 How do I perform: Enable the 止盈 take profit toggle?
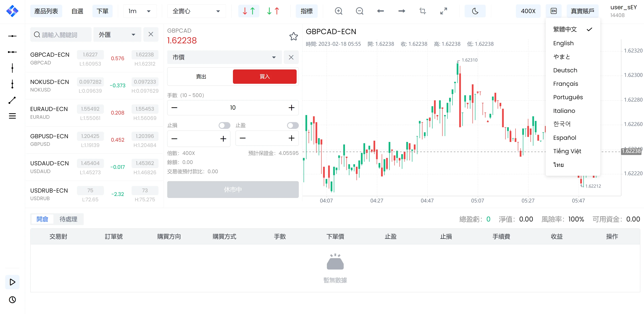293,125
